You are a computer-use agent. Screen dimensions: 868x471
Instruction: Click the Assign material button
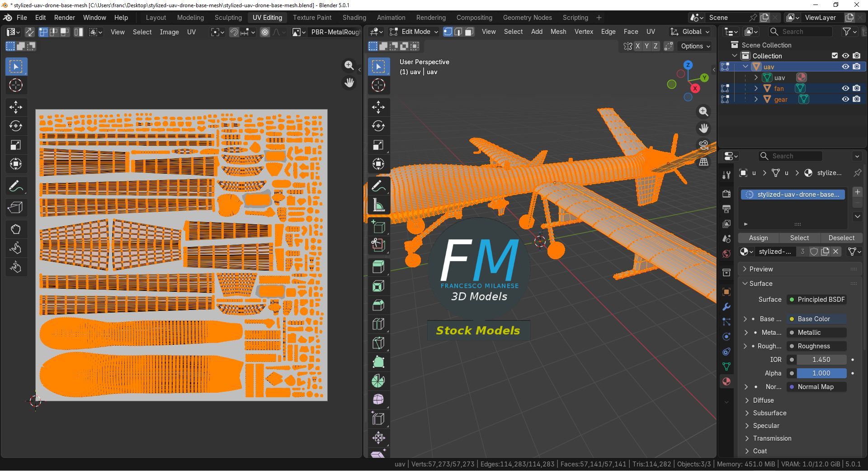pyautogui.click(x=758, y=238)
